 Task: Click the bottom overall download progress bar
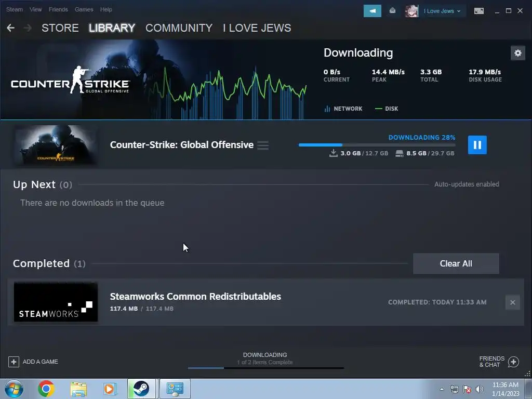(x=265, y=368)
